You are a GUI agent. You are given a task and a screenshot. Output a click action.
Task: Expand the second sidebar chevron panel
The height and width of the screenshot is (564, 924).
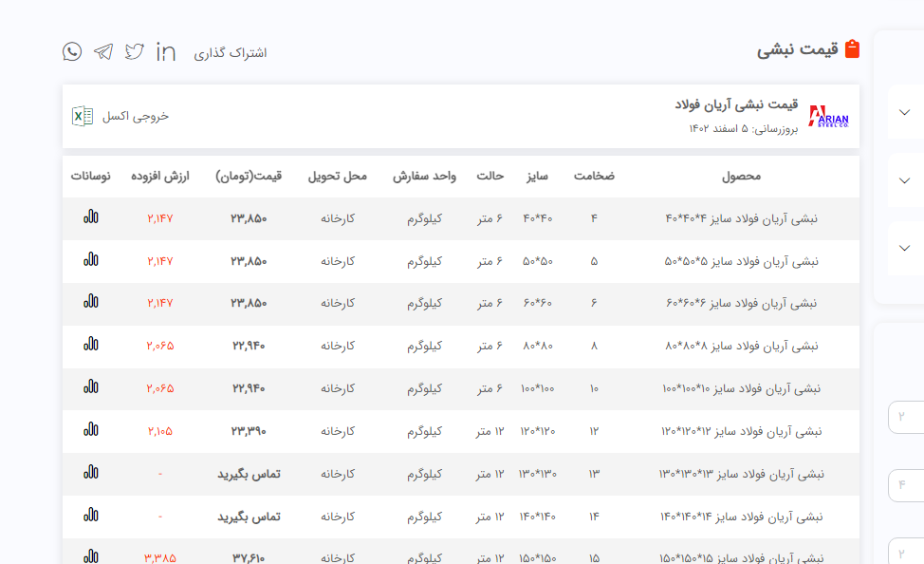pyautogui.click(x=904, y=179)
